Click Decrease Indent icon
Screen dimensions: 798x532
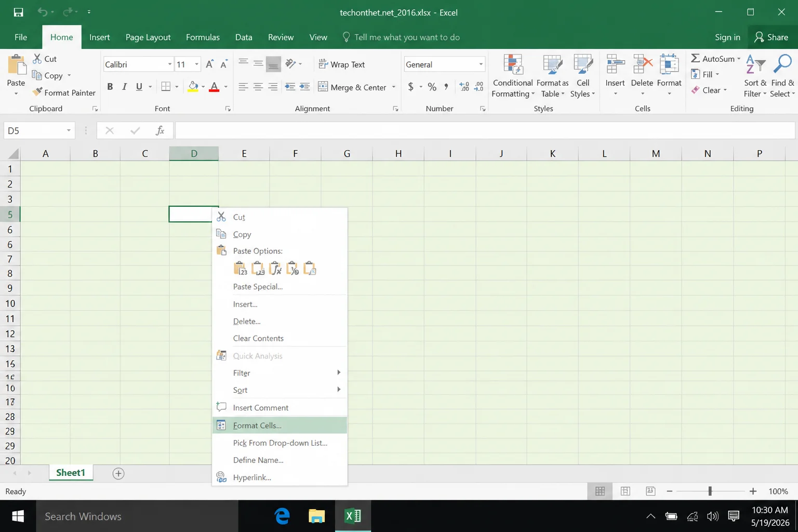(290, 87)
